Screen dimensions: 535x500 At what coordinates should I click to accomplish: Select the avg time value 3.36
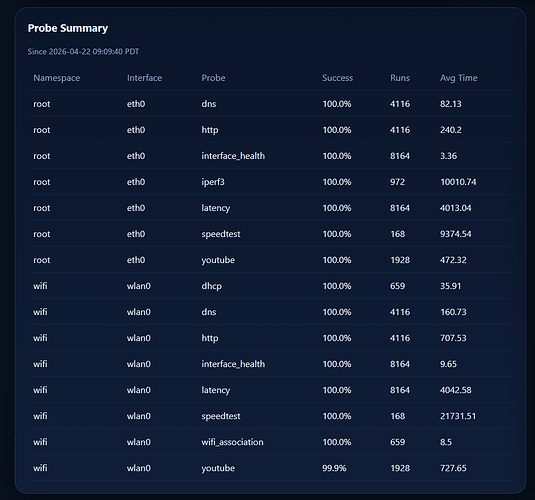pyautogui.click(x=448, y=156)
